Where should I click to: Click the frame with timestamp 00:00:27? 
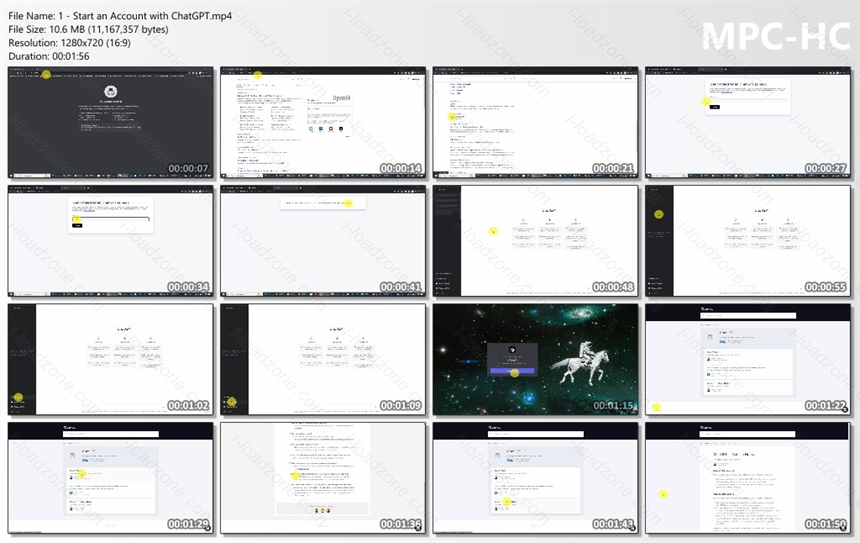click(748, 122)
